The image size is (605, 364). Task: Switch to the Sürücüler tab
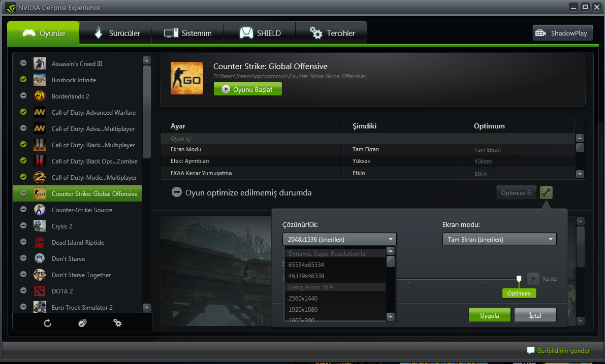116,33
